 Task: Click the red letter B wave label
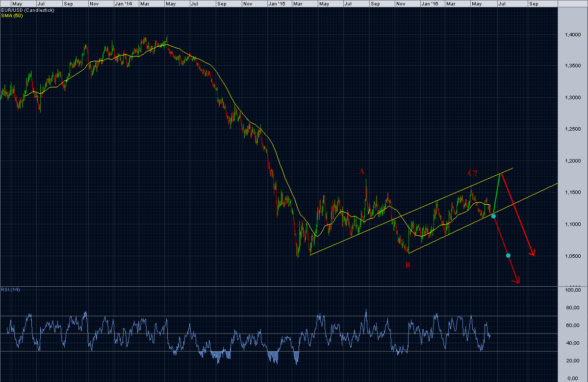[408, 265]
